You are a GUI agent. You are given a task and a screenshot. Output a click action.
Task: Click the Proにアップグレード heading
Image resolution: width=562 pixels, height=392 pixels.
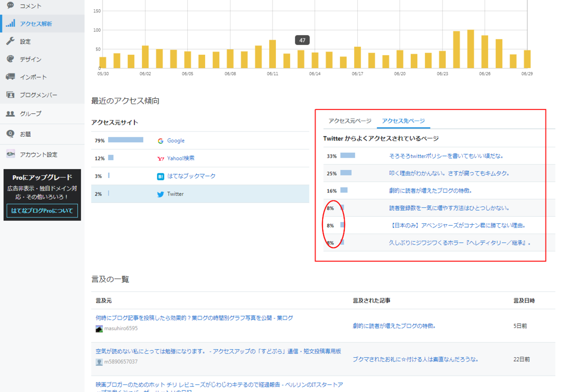pyautogui.click(x=42, y=177)
